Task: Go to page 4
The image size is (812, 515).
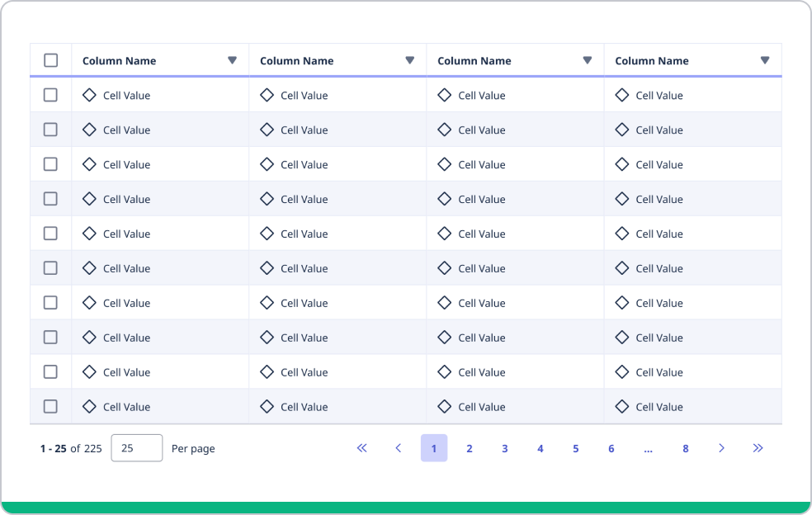Action: [x=541, y=448]
